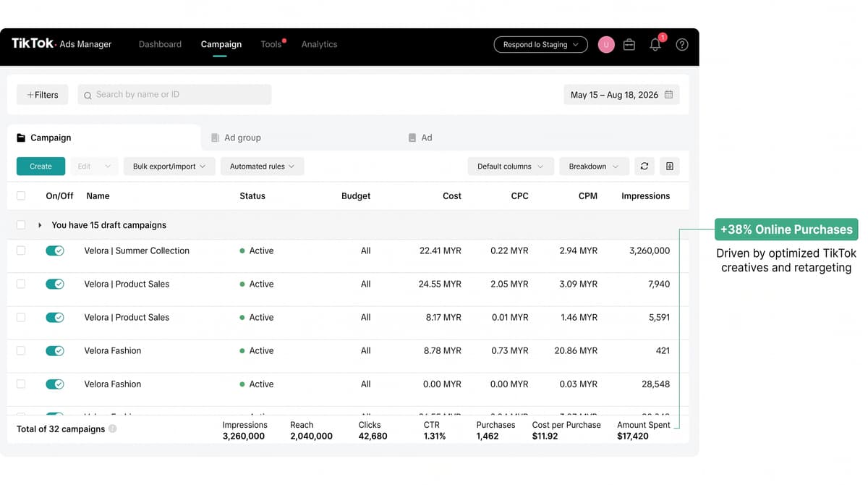868x485 pixels.
Task: Click info icon beside Total of 32 campaigns
Action: pyautogui.click(x=113, y=429)
